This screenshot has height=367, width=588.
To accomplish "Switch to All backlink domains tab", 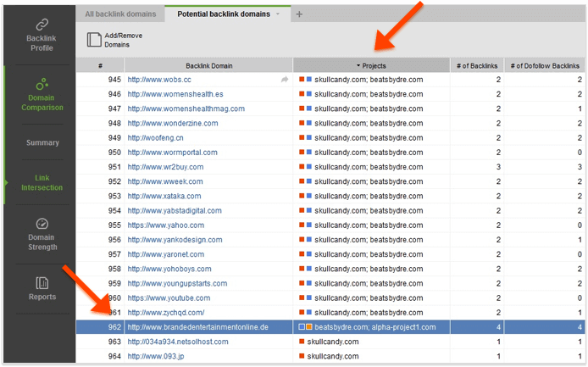I will point(121,14).
